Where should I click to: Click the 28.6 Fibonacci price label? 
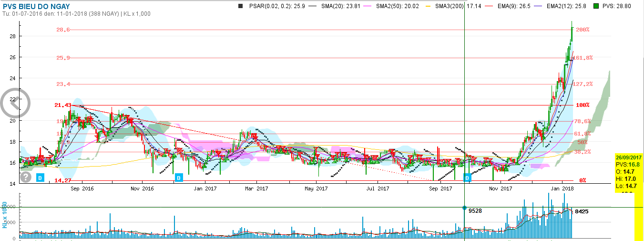pos(63,30)
